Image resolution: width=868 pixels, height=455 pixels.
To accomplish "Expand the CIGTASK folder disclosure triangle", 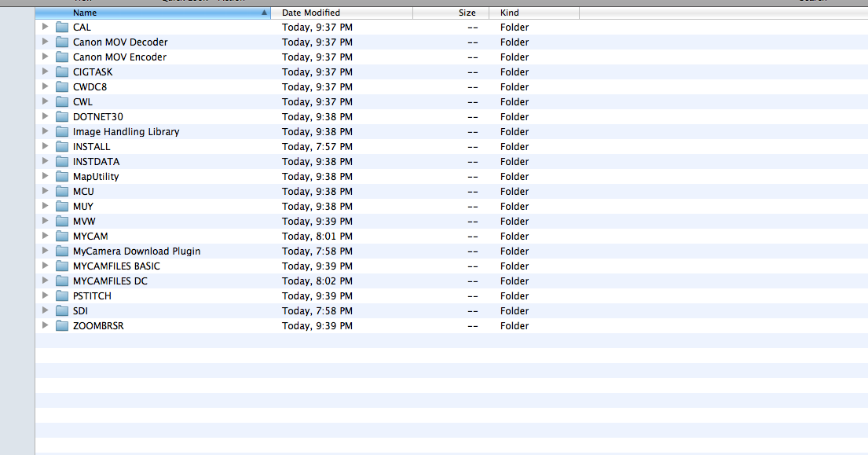I will [46, 72].
